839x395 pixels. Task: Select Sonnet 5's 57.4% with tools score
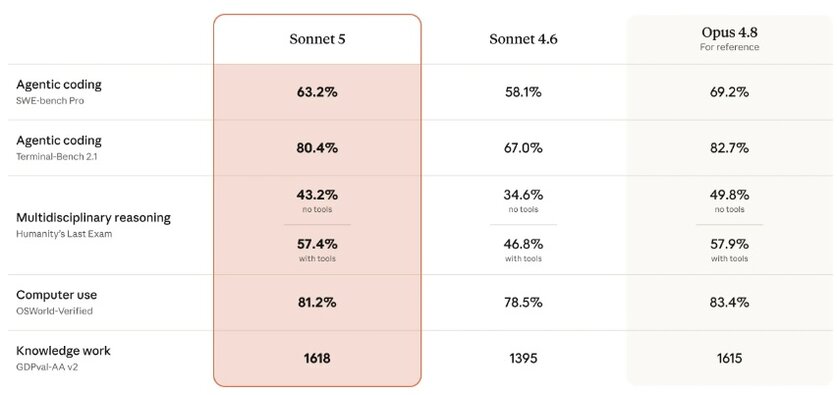(x=317, y=244)
